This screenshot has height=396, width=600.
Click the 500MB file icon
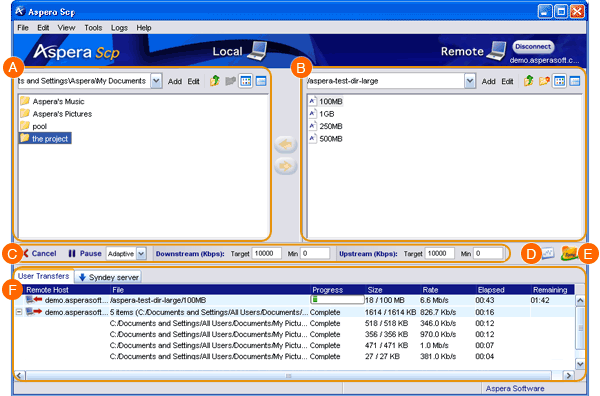coord(313,138)
